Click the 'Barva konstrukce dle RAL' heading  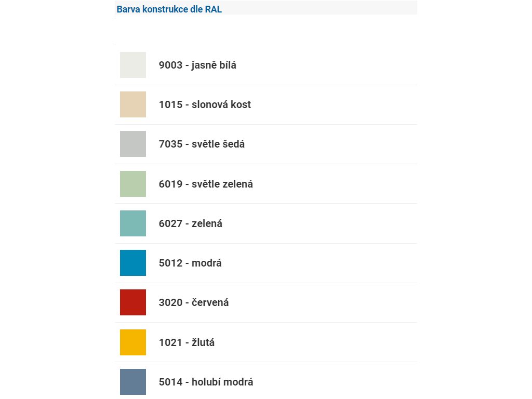pos(169,9)
